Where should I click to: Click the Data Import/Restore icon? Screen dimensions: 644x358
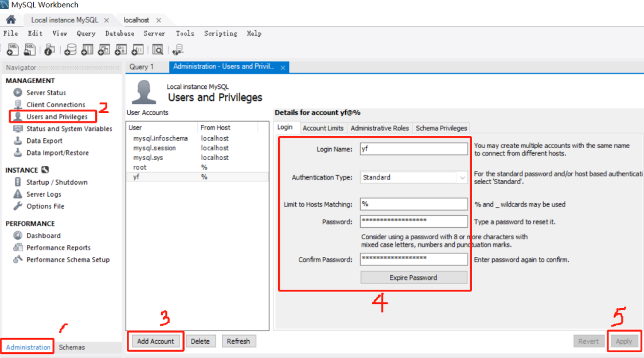pos(18,153)
